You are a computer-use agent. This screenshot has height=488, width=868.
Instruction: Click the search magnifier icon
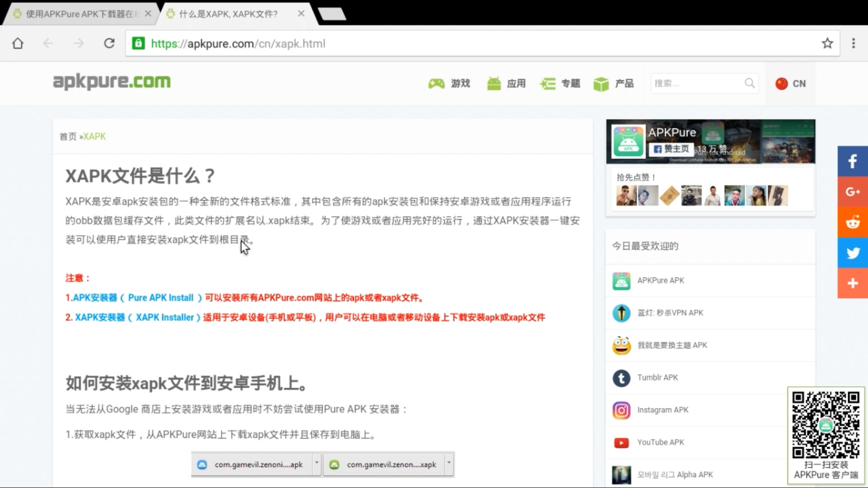[x=750, y=84]
